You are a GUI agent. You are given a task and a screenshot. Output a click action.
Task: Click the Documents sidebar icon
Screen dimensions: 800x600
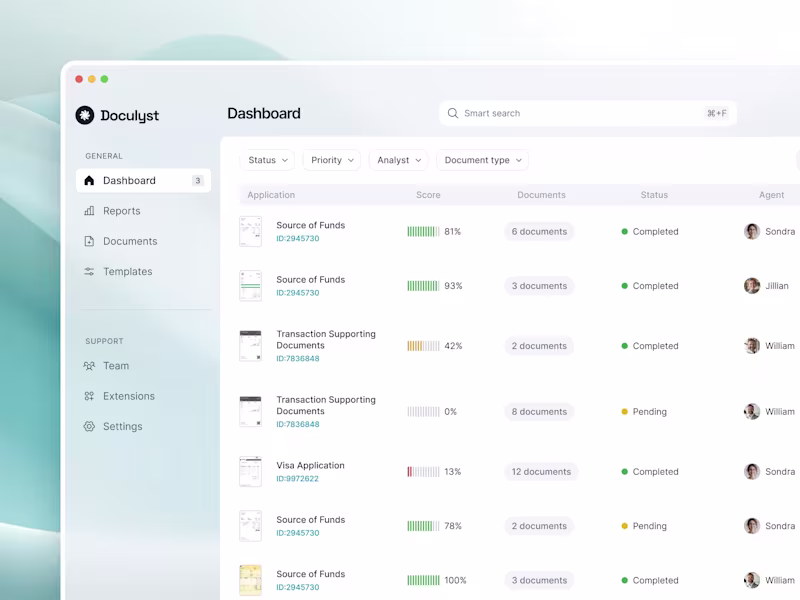point(90,241)
